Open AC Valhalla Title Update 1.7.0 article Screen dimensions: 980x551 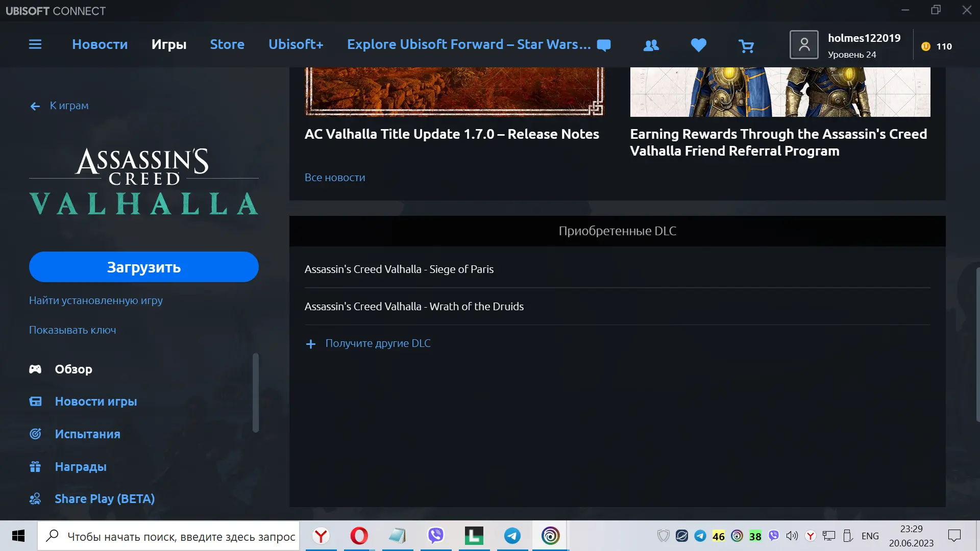pos(452,134)
